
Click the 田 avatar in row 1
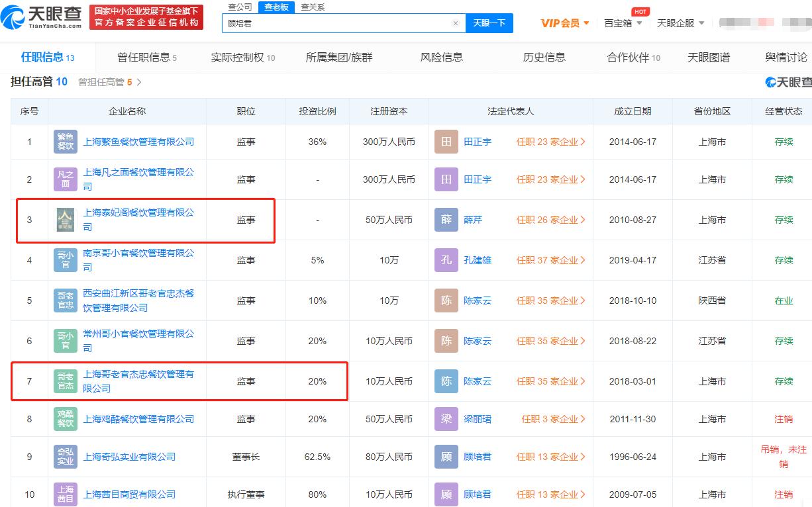(446, 142)
